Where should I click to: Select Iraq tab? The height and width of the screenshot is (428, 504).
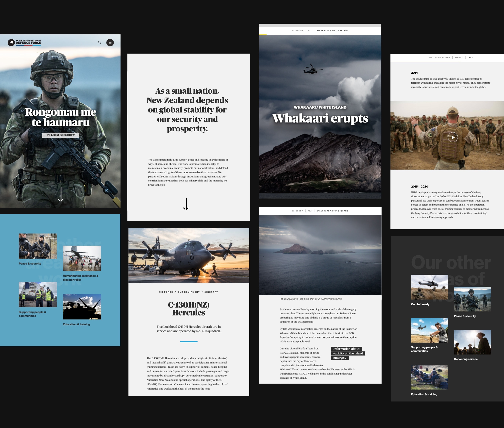tap(471, 57)
